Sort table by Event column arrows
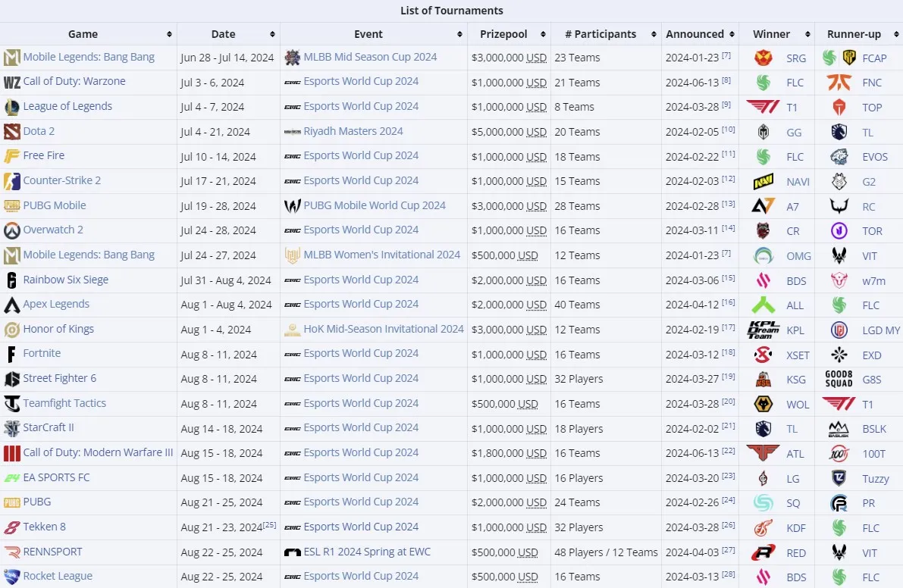 tap(459, 35)
